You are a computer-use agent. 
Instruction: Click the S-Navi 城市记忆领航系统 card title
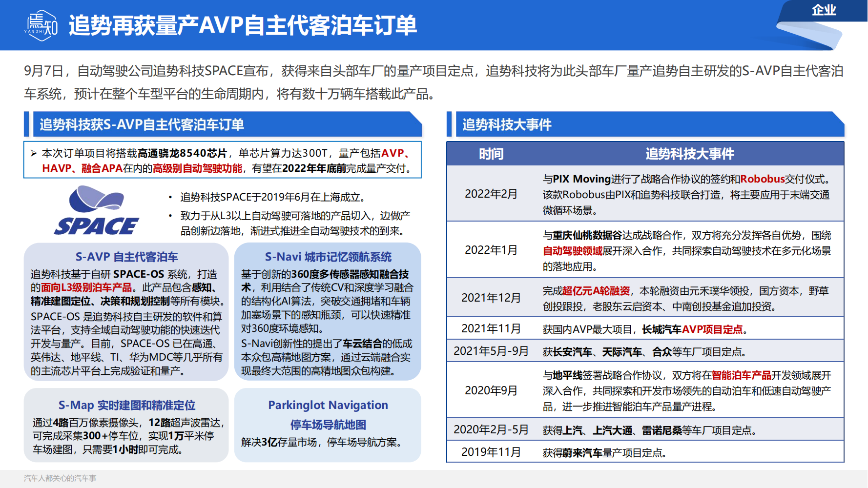pyautogui.click(x=328, y=257)
